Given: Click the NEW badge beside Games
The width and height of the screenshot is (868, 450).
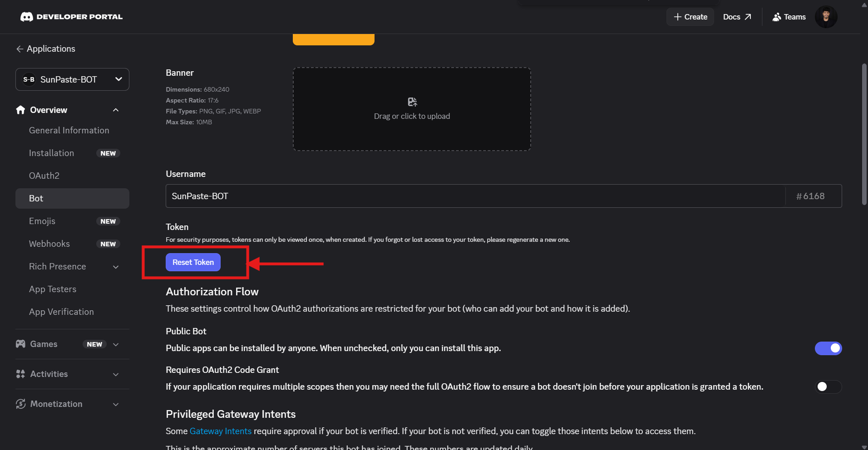Looking at the screenshot, I should pyautogui.click(x=94, y=344).
